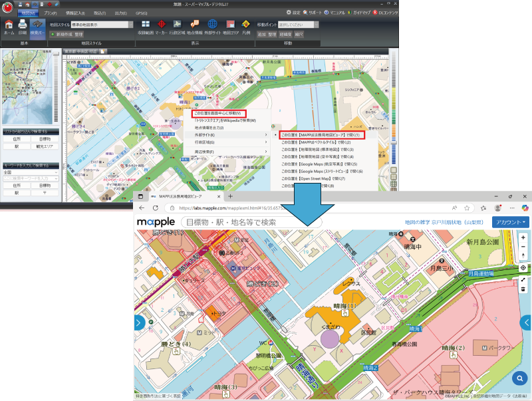Click main map scale slider handle
Image resolution: width=532 pixels, height=401 pixels.
(x=394, y=144)
